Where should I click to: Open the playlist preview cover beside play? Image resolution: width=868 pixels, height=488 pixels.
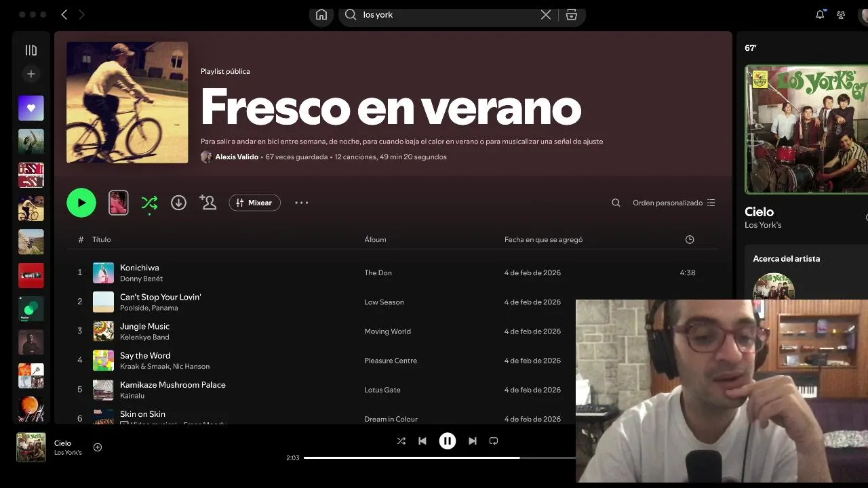[119, 203]
